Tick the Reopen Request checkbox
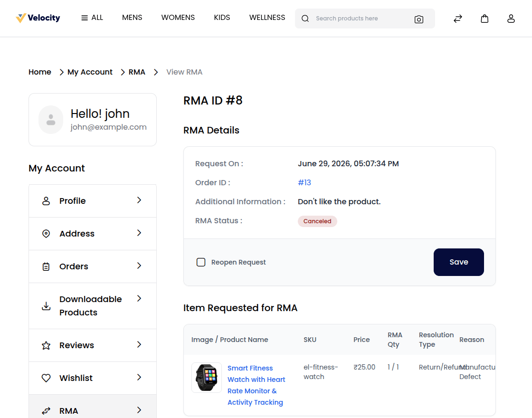The width and height of the screenshot is (532, 418). coord(201,262)
